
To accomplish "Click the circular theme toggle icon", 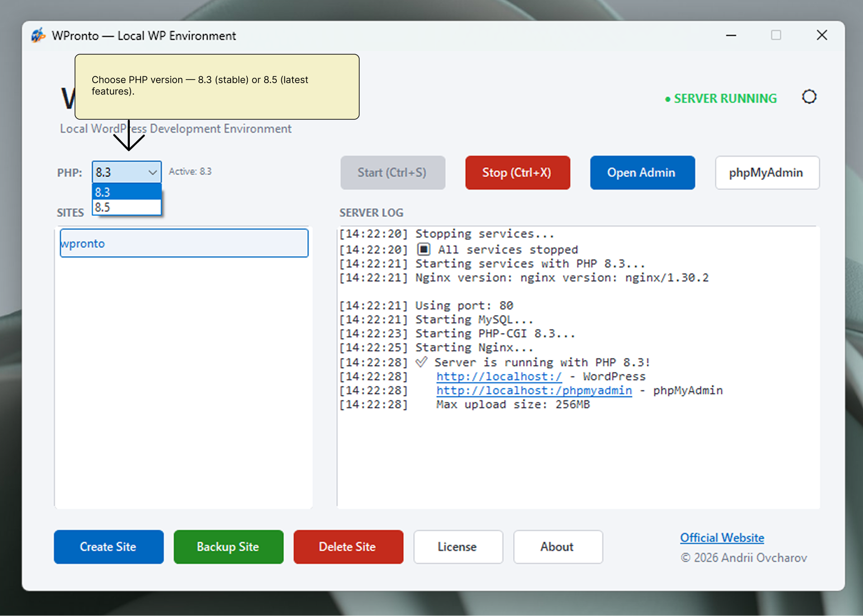I will tap(809, 97).
